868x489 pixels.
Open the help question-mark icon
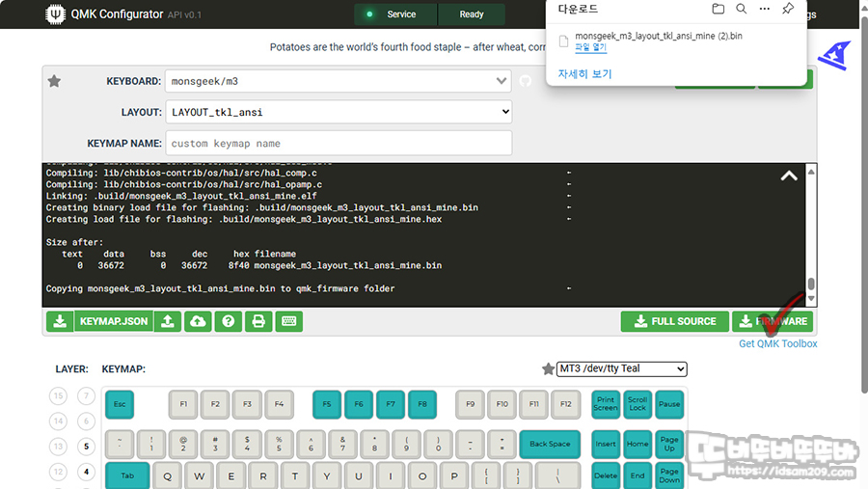click(228, 321)
